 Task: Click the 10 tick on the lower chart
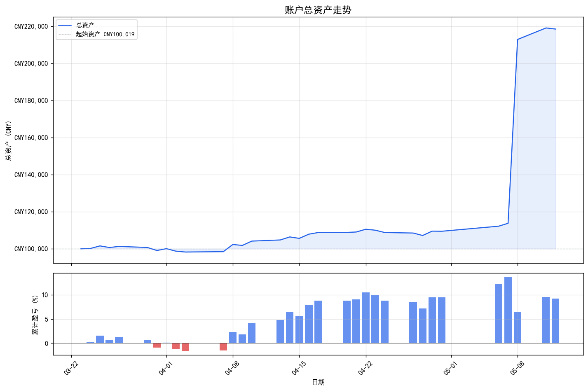45,295
